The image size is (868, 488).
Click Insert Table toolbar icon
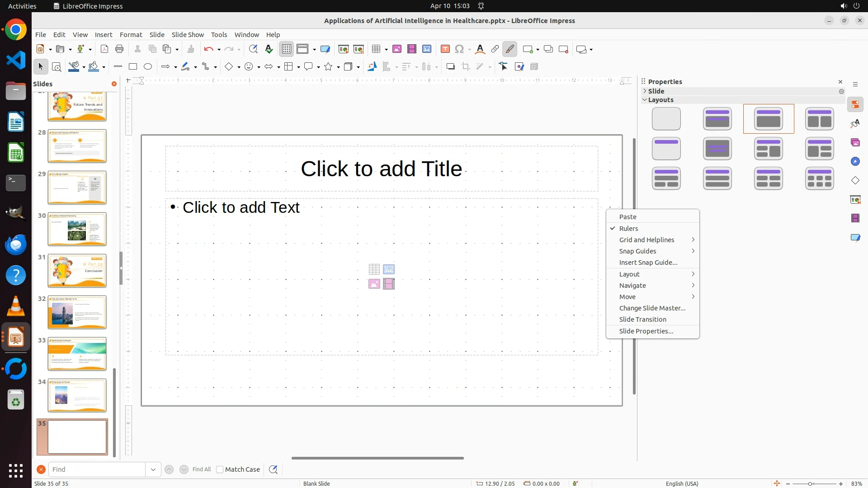tap(376, 49)
